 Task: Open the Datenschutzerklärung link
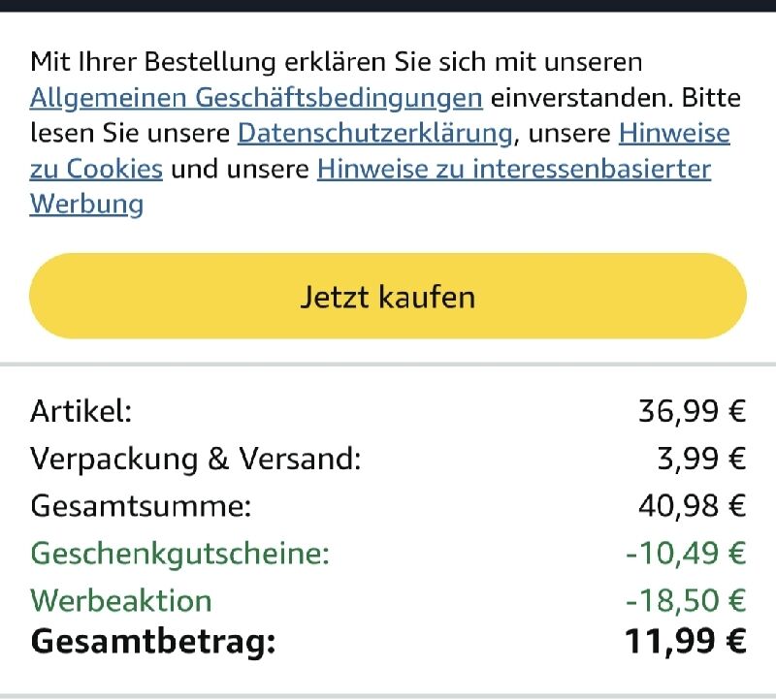pyautogui.click(x=374, y=132)
